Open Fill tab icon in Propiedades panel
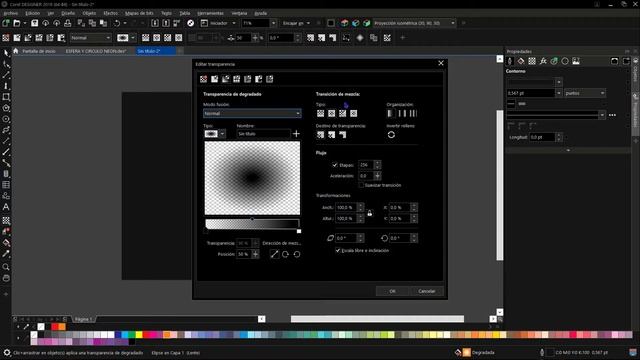The image size is (640, 360). click(x=521, y=61)
